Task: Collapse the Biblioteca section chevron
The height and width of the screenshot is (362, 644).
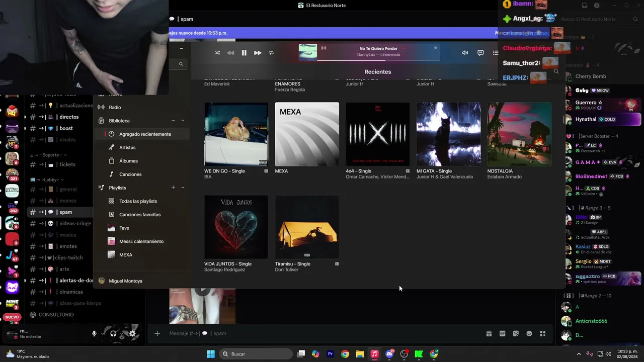Action: pos(183,121)
